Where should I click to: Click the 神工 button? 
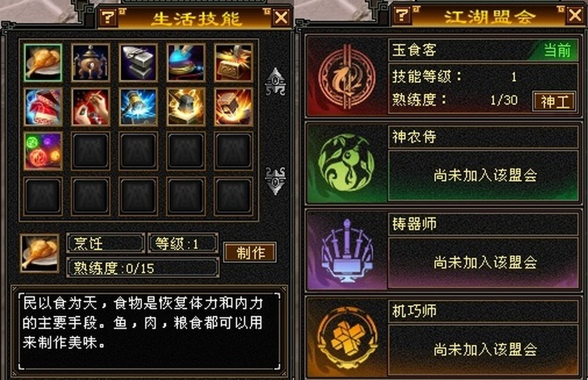click(x=554, y=101)
